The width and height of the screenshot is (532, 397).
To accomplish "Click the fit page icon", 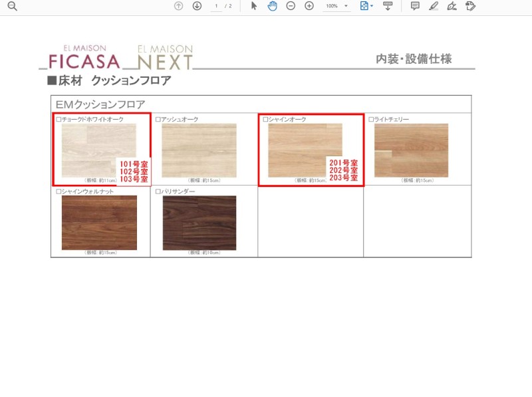I will tap(364, 6).
